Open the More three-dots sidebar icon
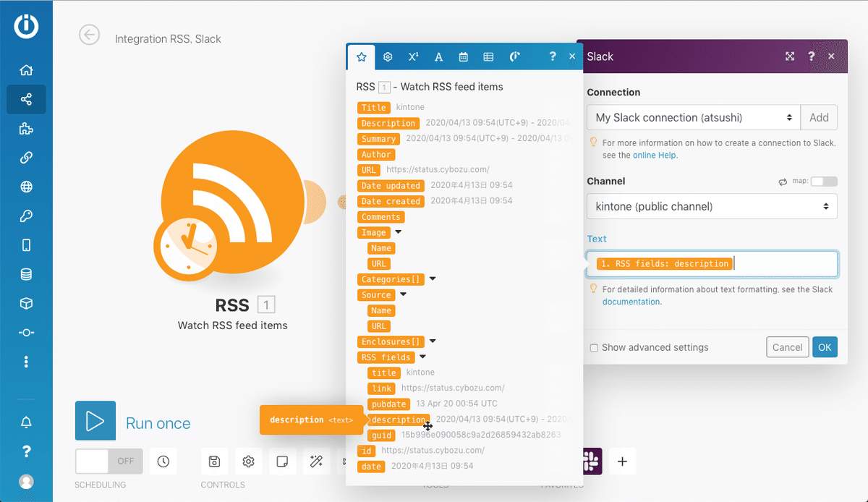 click(26, 362)
